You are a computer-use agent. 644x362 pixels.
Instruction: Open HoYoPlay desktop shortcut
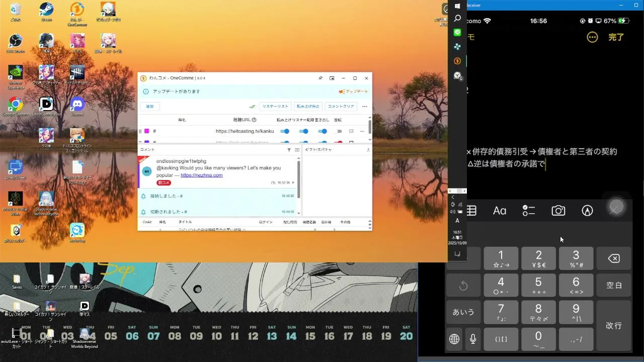(77, 233)
